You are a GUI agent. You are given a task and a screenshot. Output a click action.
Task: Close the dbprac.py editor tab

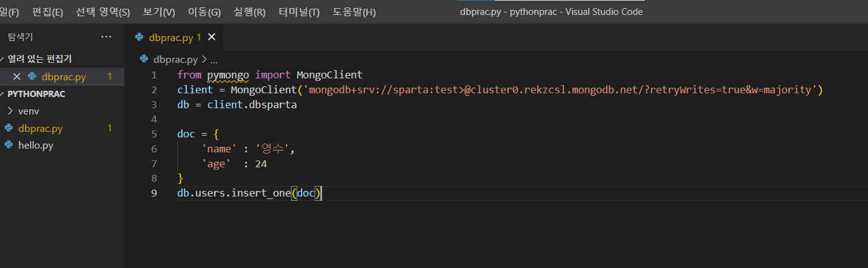click(x=211, y=37)
